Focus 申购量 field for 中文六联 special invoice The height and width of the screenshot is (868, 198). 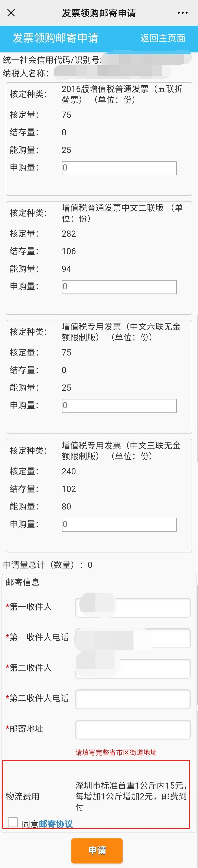(119, 406)
